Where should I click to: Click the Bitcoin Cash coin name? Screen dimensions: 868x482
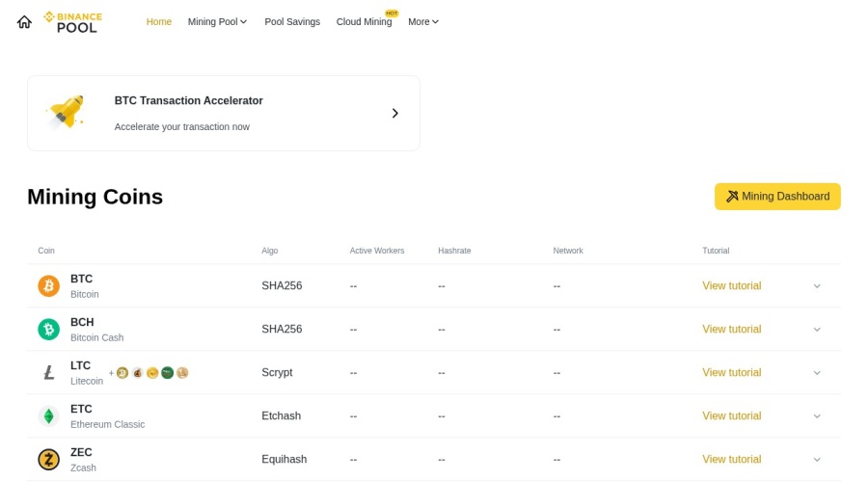(96, 337)
